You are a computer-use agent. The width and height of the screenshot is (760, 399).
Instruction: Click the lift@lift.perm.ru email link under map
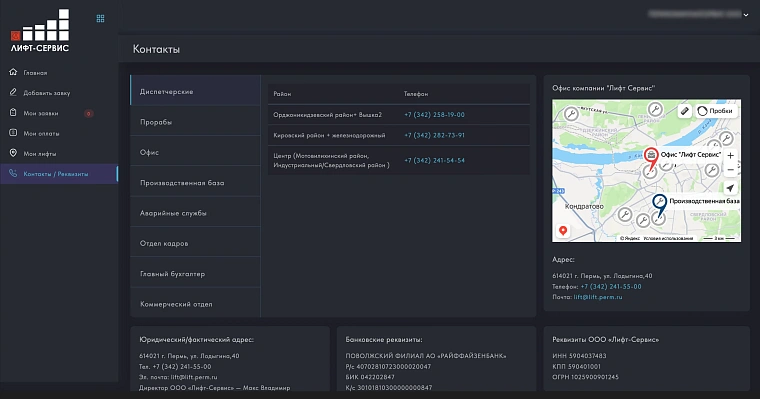598,297
